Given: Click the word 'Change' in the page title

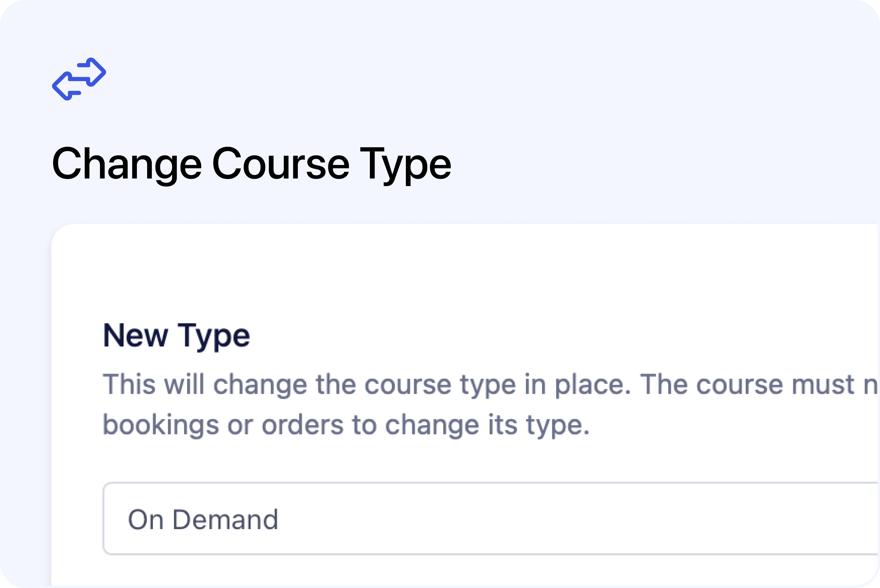Looking at the screenshot, I should coord(127,165).
